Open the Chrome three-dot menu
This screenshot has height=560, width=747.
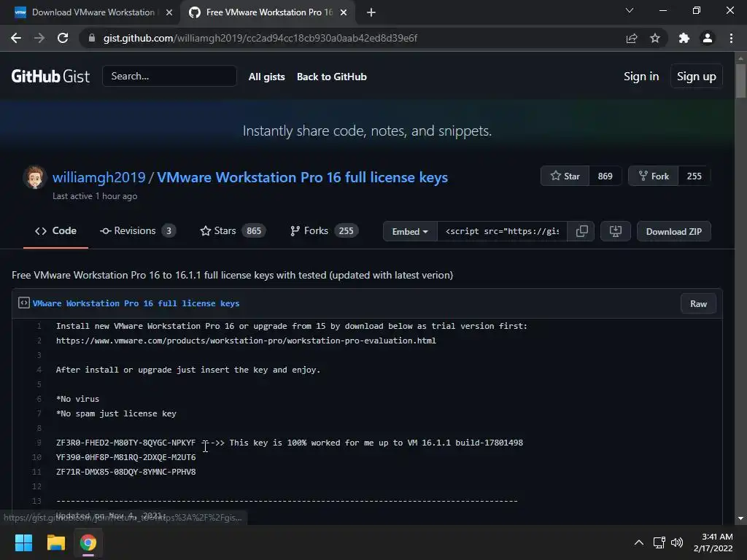click(x=731, y=38)
